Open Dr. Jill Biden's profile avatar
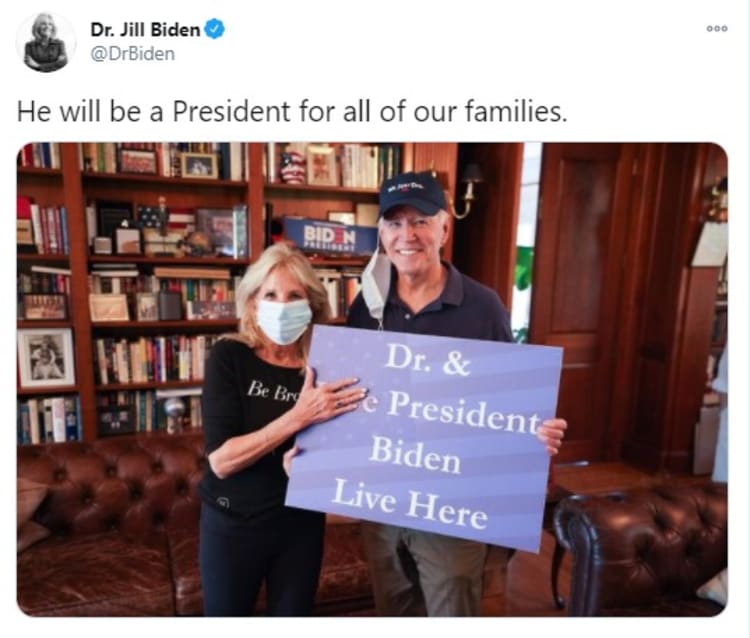Screen dimensions: 750x638 pyautogui.click(x=46, y=42)
